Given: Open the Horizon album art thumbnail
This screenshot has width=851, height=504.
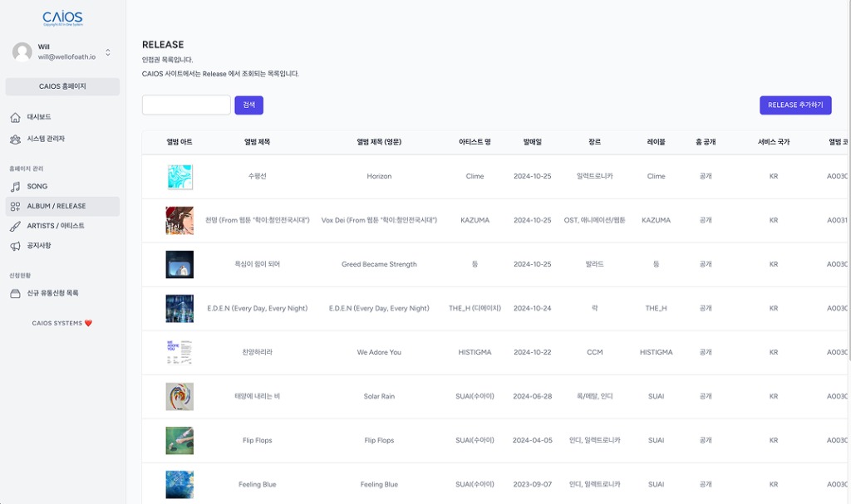Looking at the screenshot, I should pos(180,177).
